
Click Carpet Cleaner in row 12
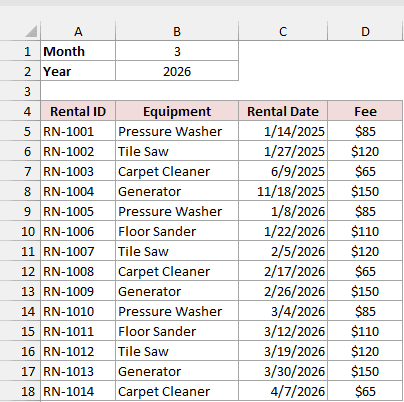tap(177, 271)
